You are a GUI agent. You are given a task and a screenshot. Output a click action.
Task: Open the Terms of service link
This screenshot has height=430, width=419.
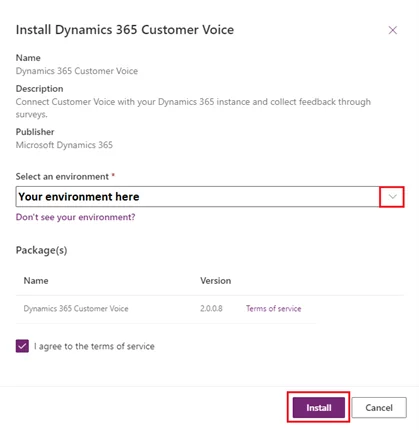coord(273,309)
